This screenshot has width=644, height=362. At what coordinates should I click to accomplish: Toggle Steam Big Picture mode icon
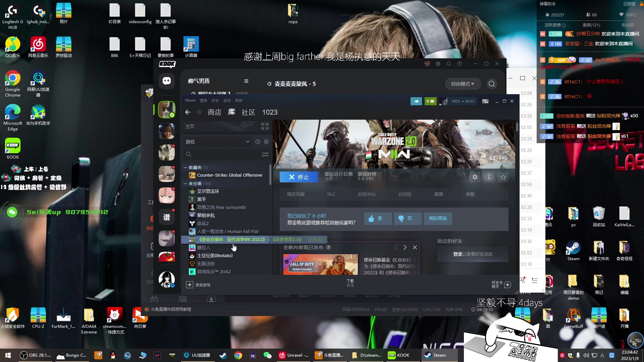(x=485, y=101)
